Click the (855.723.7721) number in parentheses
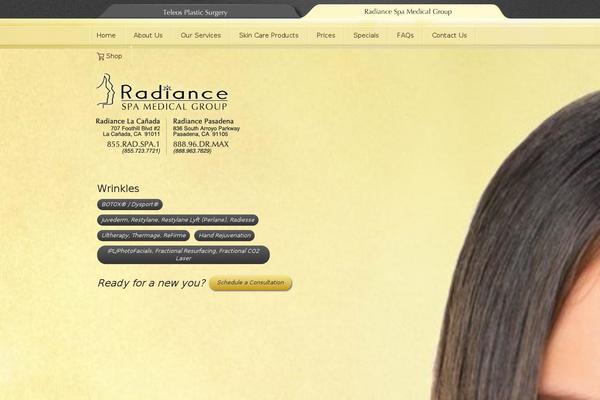The height and width of the screenshot is (400, 600). click(x=141, y=151)
